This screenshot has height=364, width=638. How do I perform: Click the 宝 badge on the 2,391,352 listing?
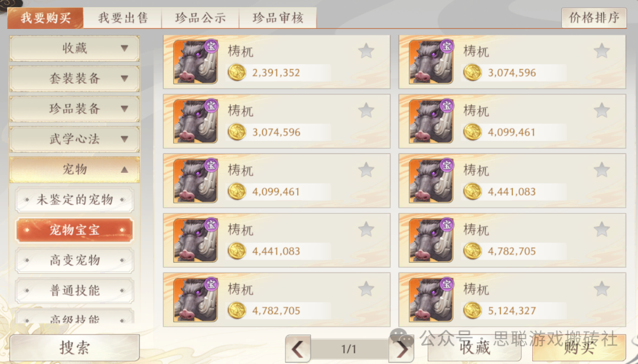point(211,46)
